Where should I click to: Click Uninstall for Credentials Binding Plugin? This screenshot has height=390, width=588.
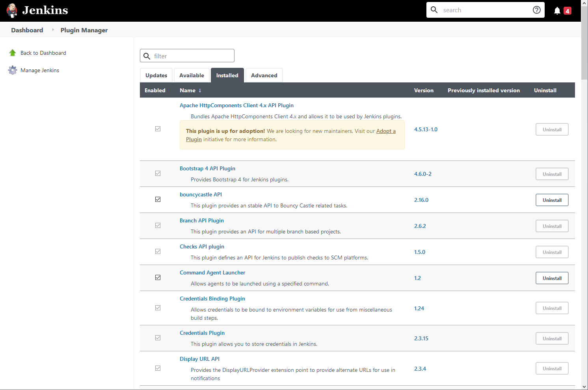[552, 308]
